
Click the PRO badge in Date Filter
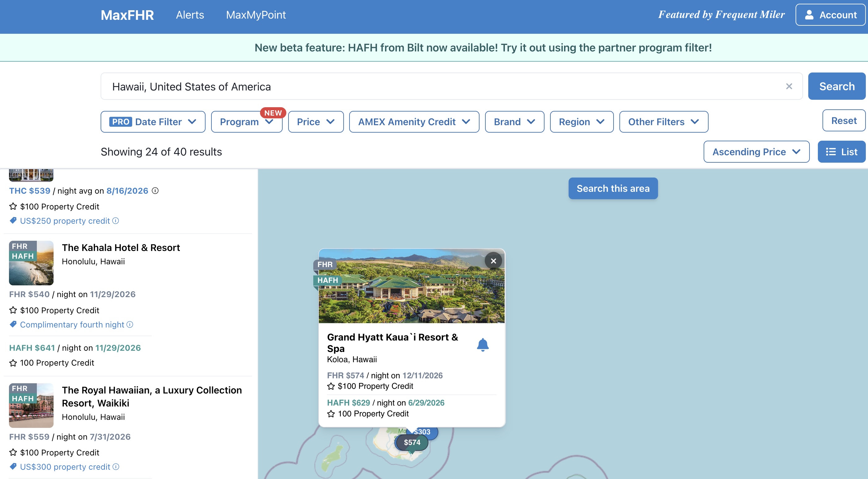121,122
